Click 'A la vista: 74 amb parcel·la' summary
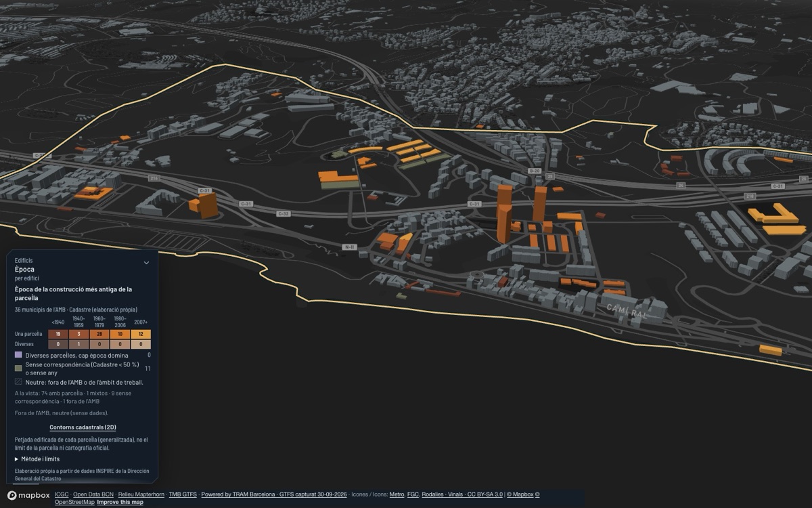812x508 pixels. (73, 397)
